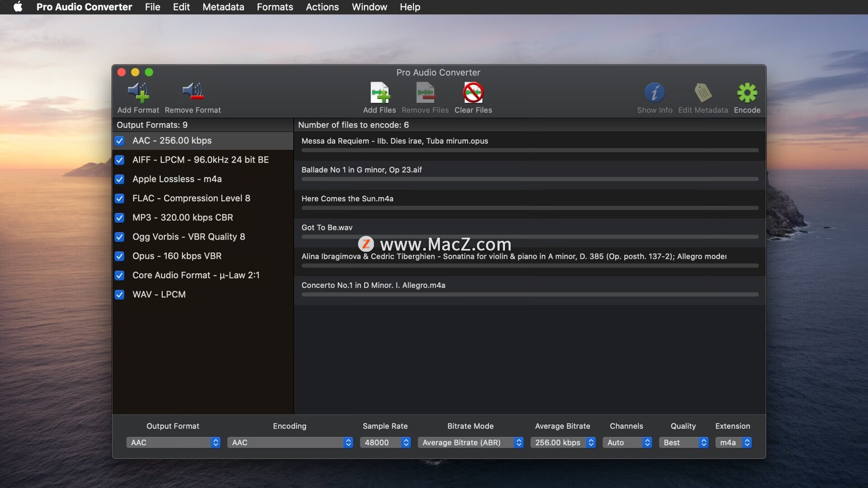Open the Window menu
Viewport: 868px width, 488px height.
(x=369, y=7)
